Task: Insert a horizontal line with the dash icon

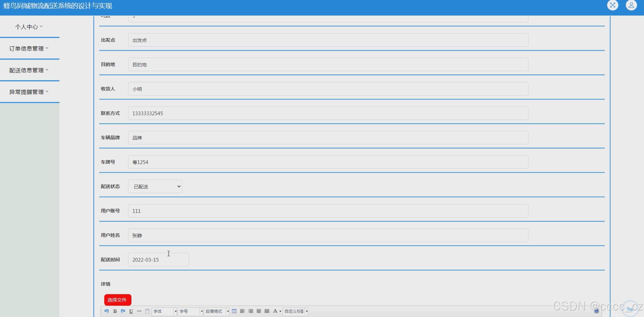Action: [x=139, y=311]
